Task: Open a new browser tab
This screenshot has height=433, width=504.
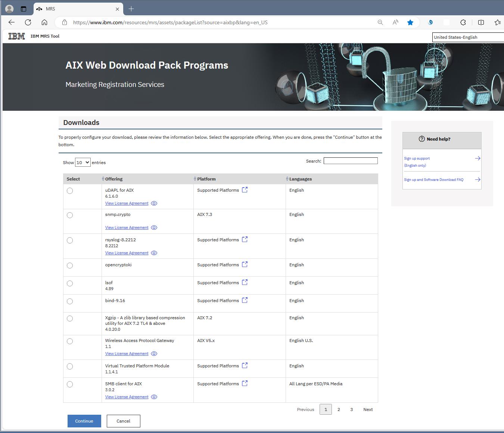Action: 131,9
